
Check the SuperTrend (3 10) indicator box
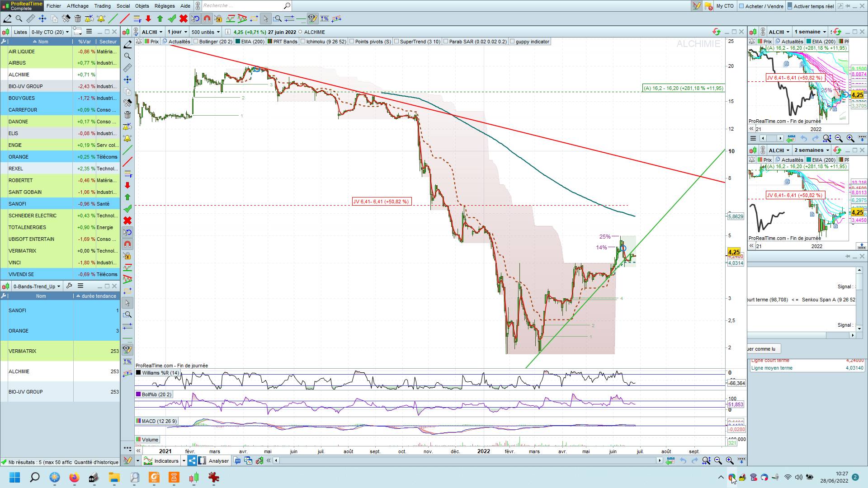click(x=396, y=42)
